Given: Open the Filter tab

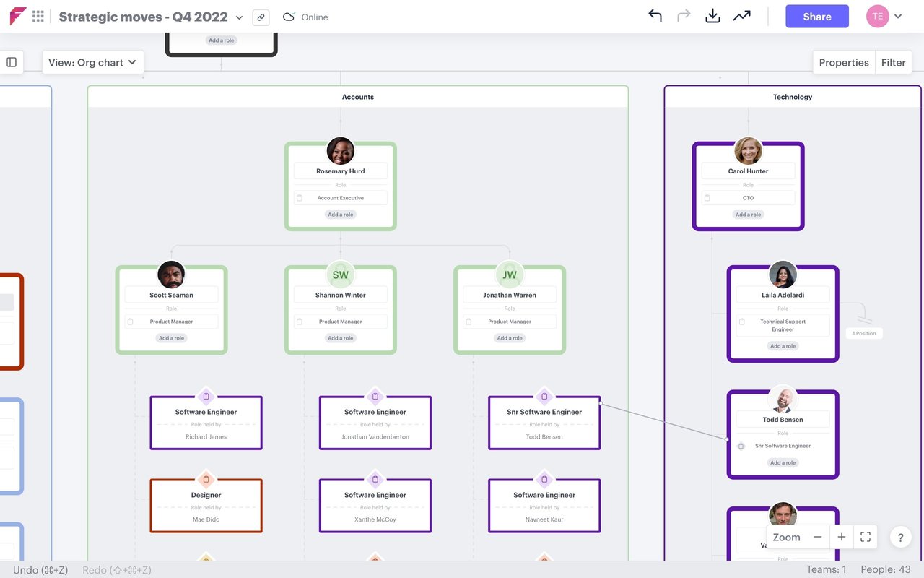Looking at the screenshot, I should coord(894,62).
